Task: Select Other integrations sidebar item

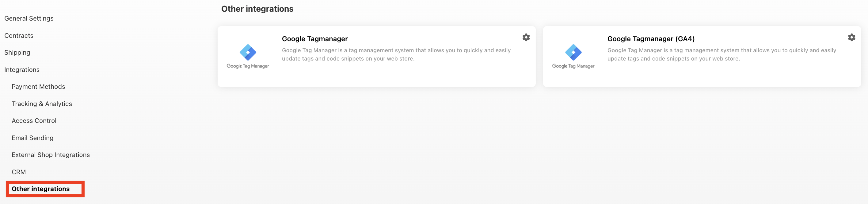Action: pos(41,189)
